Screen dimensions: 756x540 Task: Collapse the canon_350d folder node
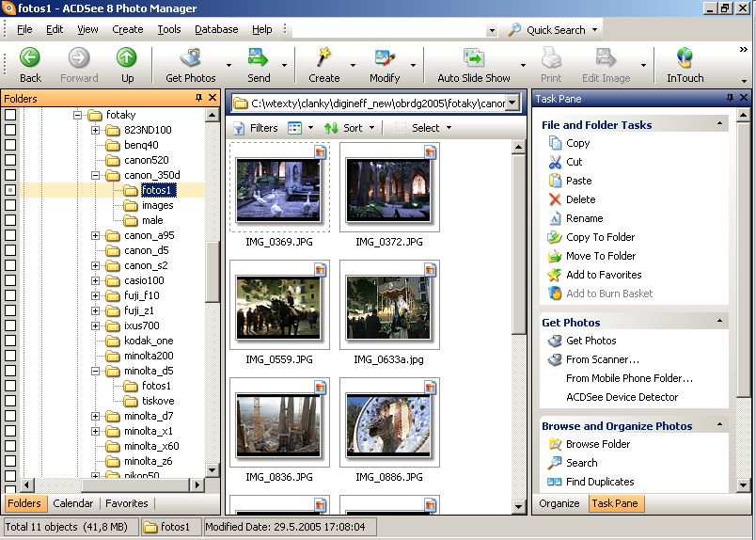(96, 175)
